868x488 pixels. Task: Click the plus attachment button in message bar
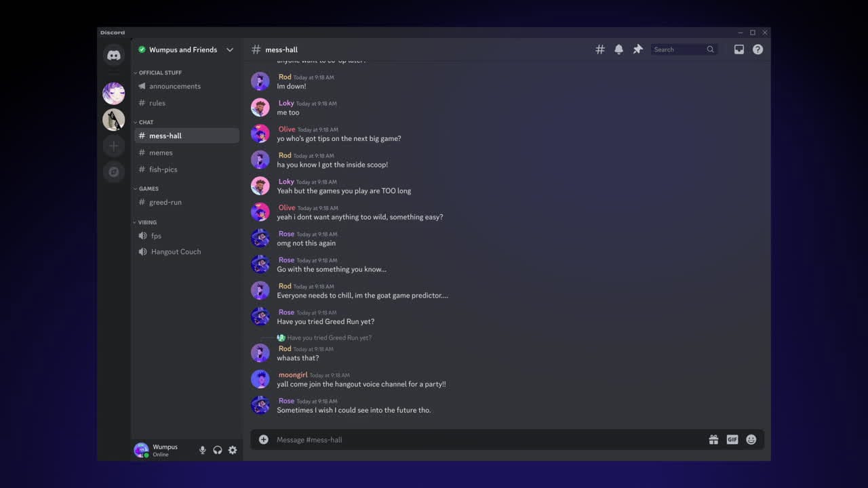click(264, 439)
